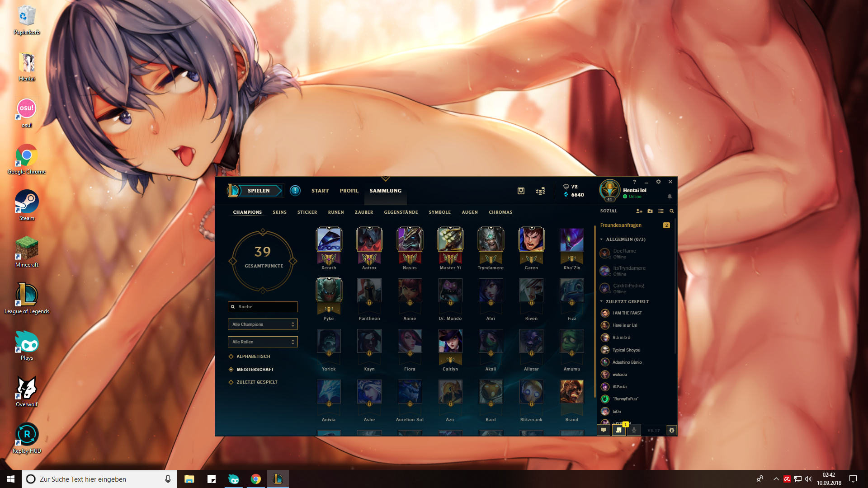The height and width of the screenshot is (488, 868).
Task: Click the Suche champion search field
Action: pos(263,307)
